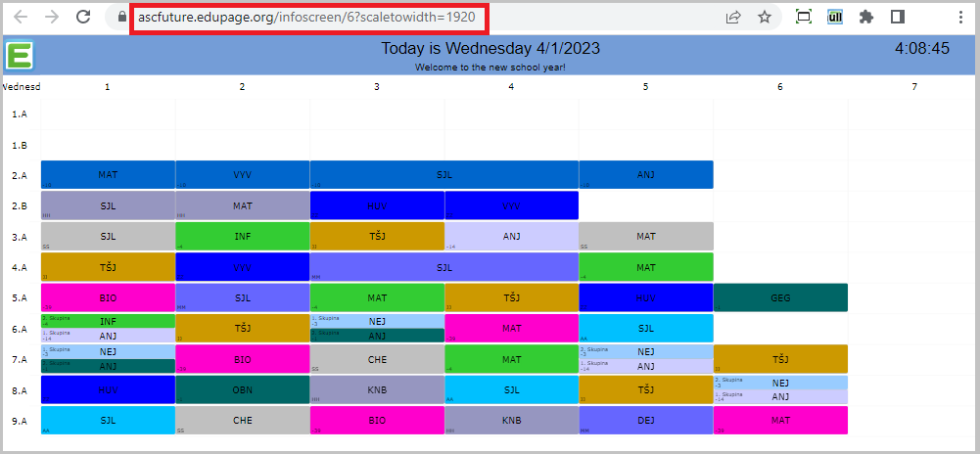The width and height of the screenshot is (980, 454).
Task: Select the CHE lesson in row 7.A
Action: (x=377, y=359)
